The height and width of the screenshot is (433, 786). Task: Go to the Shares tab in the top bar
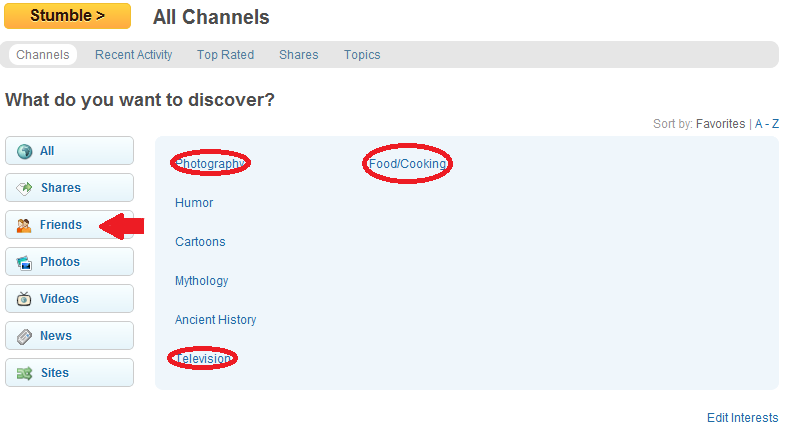coord(298,55)
